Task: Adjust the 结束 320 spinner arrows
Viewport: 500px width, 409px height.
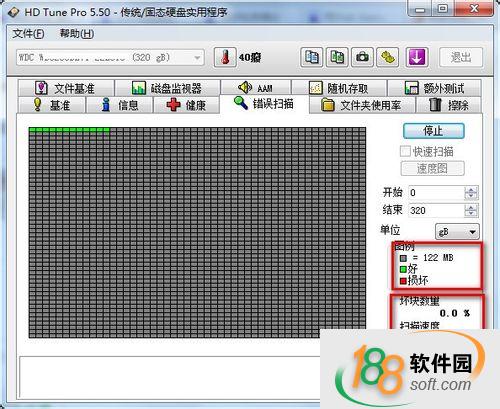Action: pos(471,210)
